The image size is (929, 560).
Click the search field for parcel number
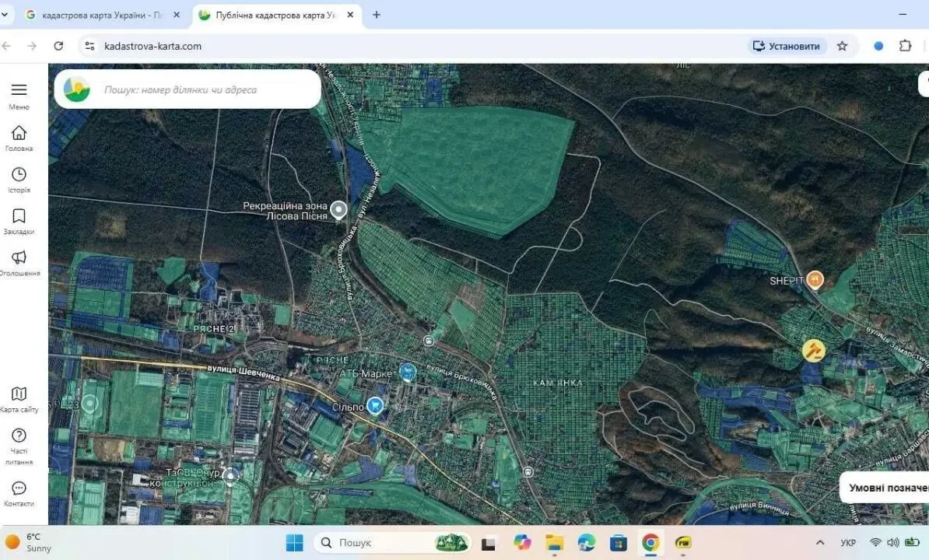202,89
